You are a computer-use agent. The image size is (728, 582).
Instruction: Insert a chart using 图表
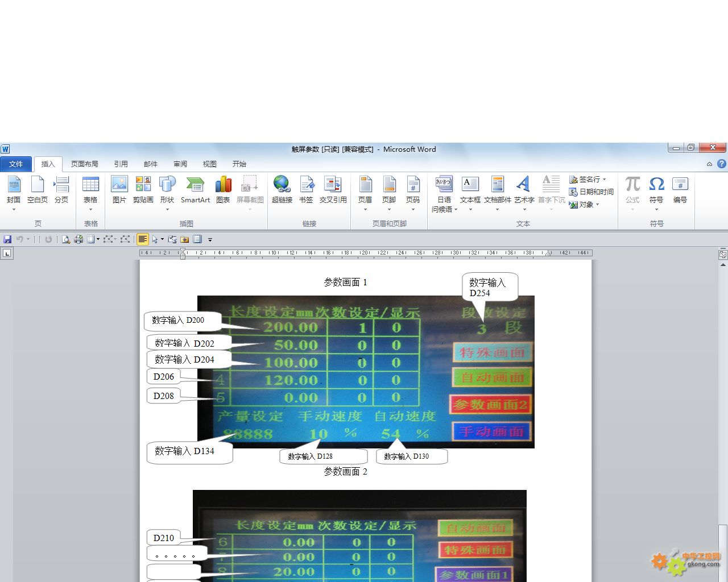coord(223,189)
